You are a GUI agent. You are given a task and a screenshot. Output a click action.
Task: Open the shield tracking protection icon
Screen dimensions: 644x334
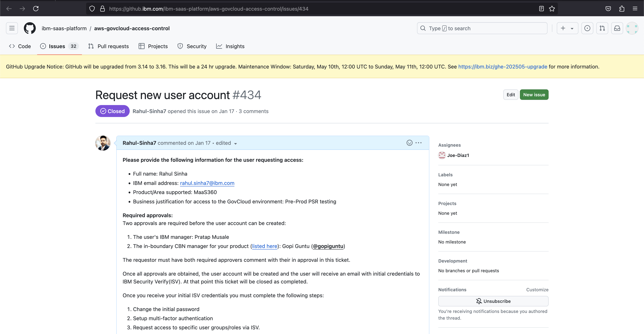coord(92,9)
